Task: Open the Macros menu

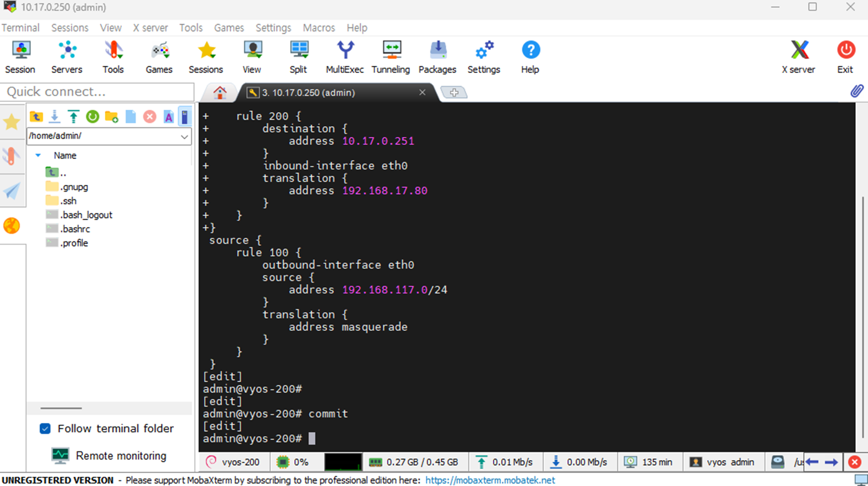Action: pos(318,27)
